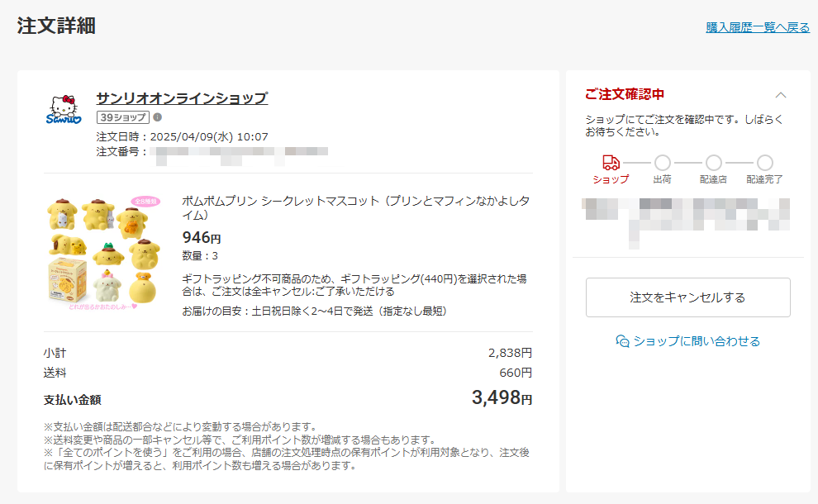Screen dimensions: 818x504
Task: Click the 支払い金額 label
Action: point(73,400)
